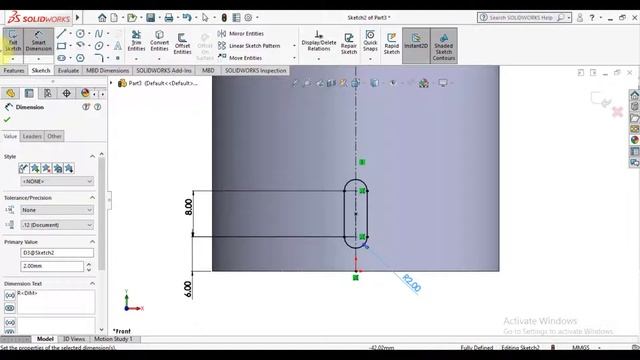Click the 2.00mm value field
The image size is (640, 360).
pyautogui.click(x=52, y=266)
